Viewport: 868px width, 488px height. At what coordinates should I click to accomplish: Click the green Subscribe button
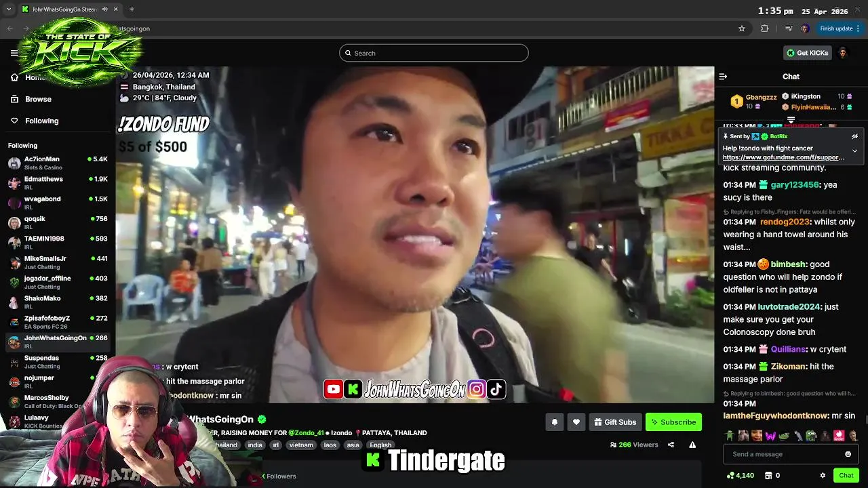tap(673, 422)
